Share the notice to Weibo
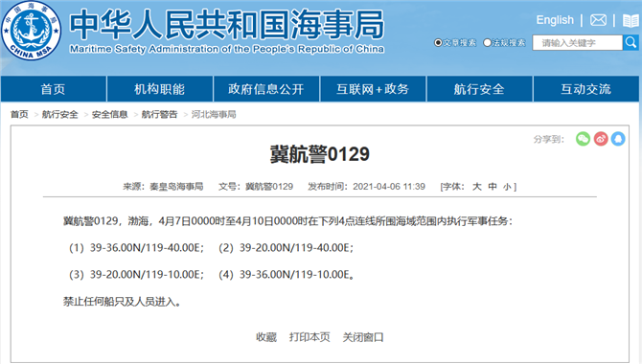This screenshot has height=364, width=642. point(601,139)
